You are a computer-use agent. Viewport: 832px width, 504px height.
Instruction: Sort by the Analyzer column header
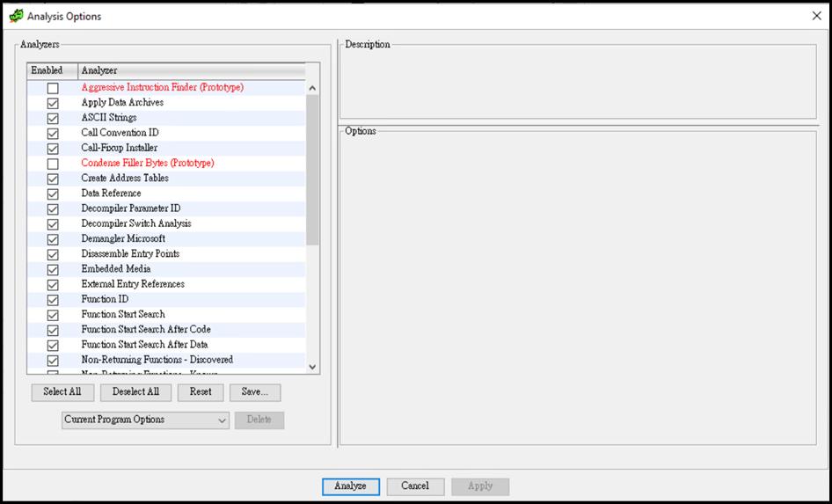tap(192, 70)
